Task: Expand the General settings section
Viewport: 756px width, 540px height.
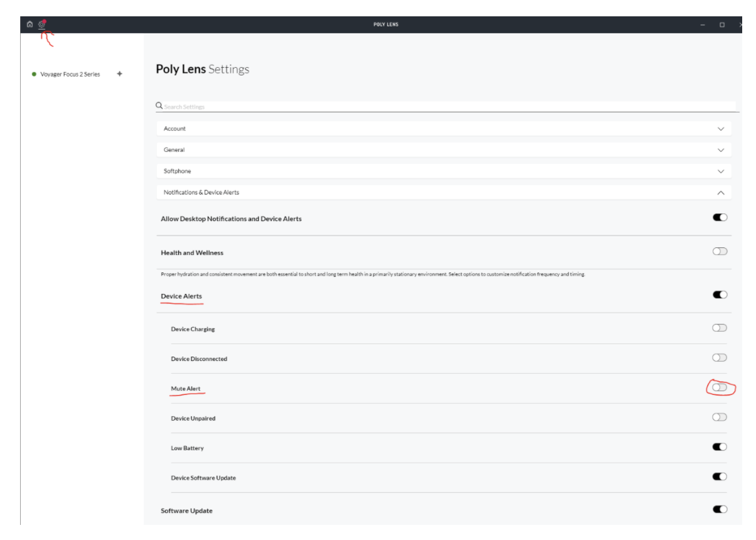Action: point(720,150)
